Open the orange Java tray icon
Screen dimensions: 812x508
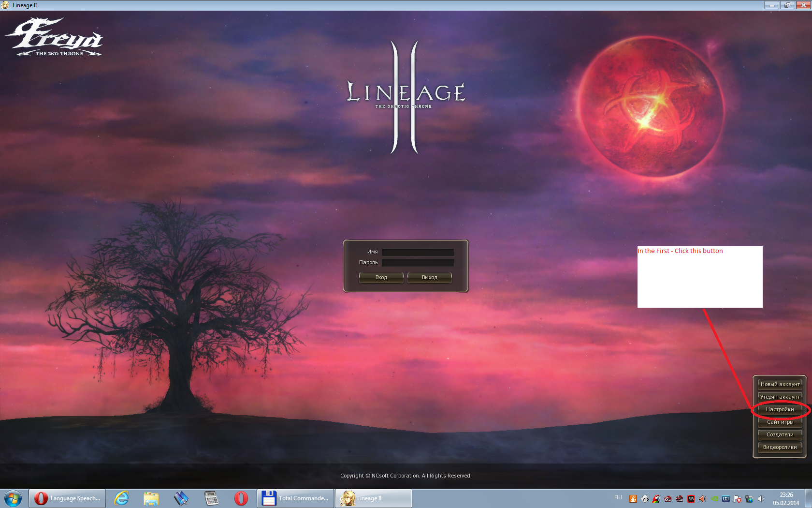(x=633, y=499)
